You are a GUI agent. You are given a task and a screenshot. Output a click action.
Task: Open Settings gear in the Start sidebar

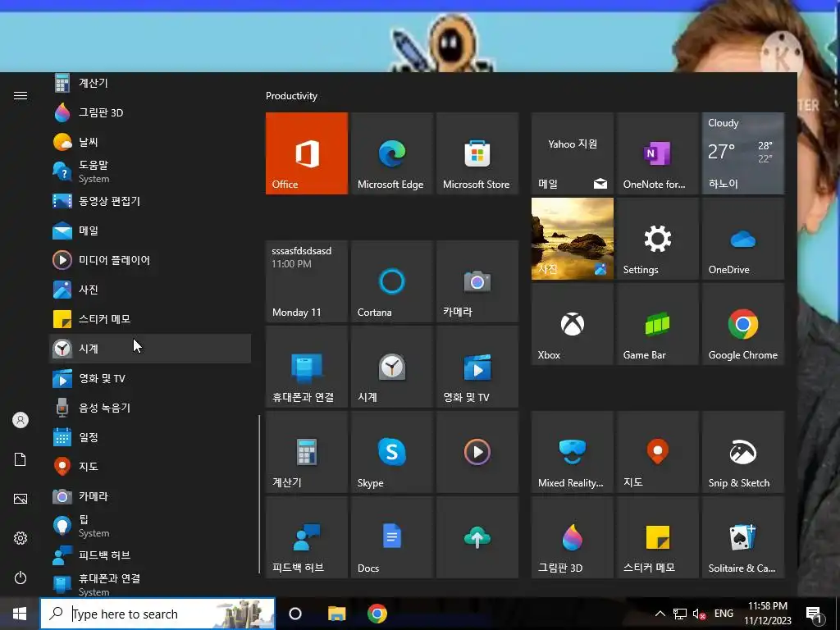[x=21, y=538]
